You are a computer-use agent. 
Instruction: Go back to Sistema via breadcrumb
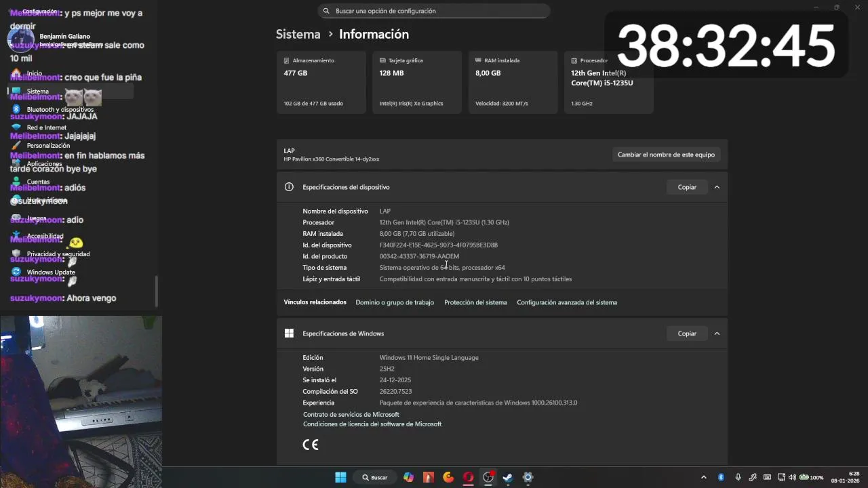(298, 34)
